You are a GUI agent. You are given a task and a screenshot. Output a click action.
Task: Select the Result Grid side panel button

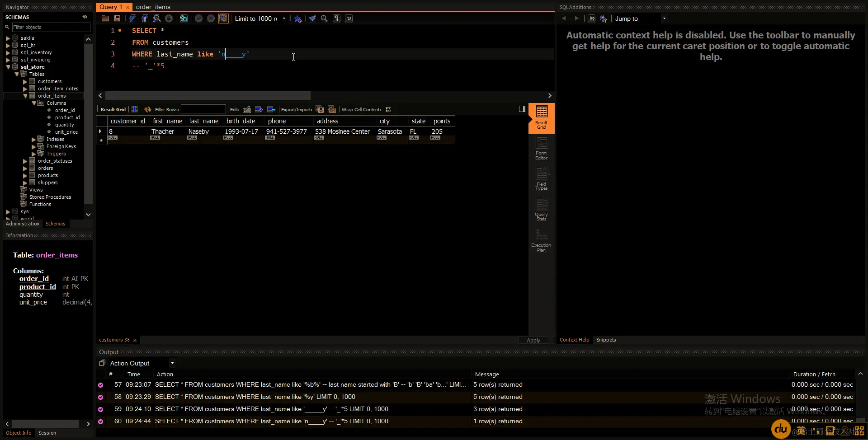pyautogui.click(x=542, y=118)
